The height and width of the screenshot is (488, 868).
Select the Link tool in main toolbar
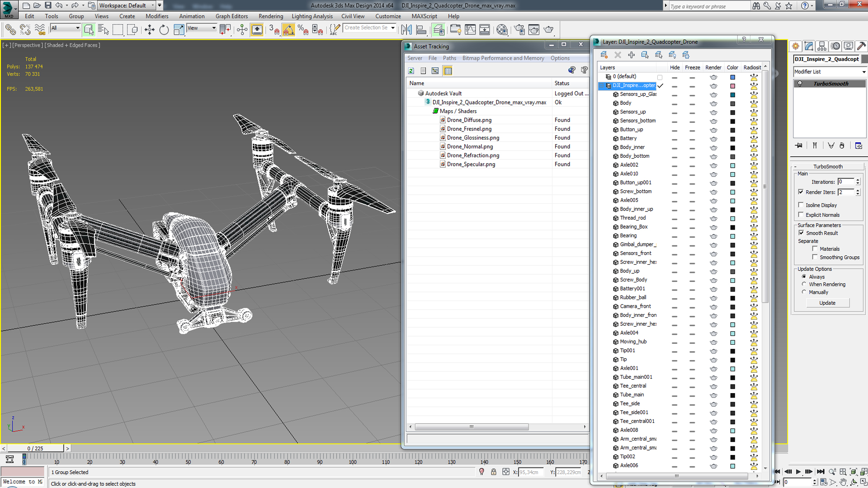(x=10, y=30)
